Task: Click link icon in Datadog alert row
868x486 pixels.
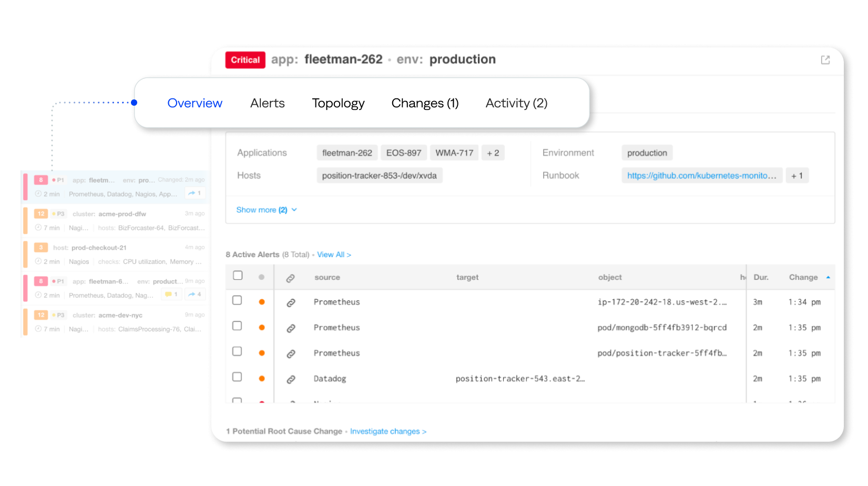Action: click(x=291, y=379)
